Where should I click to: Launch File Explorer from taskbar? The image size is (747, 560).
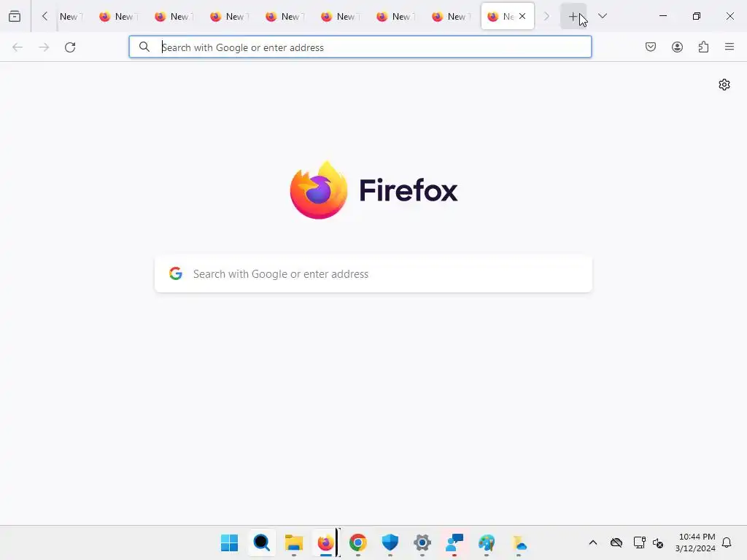tap(294, 542)
